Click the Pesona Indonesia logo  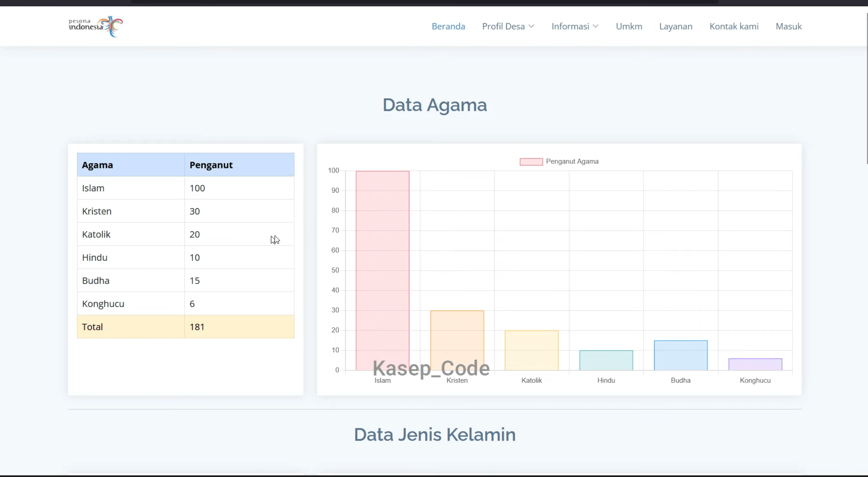(96, 26)
